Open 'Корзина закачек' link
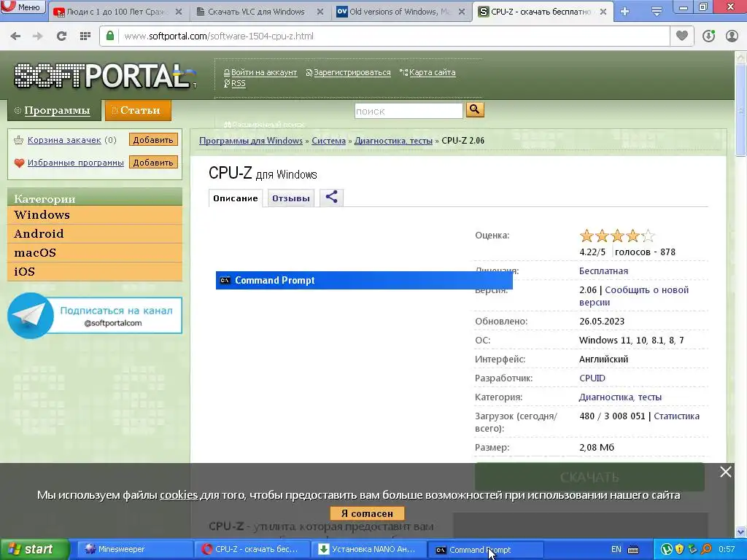Image resolution: width=747 pixels, height=560 pixels. tap(64, 140)
